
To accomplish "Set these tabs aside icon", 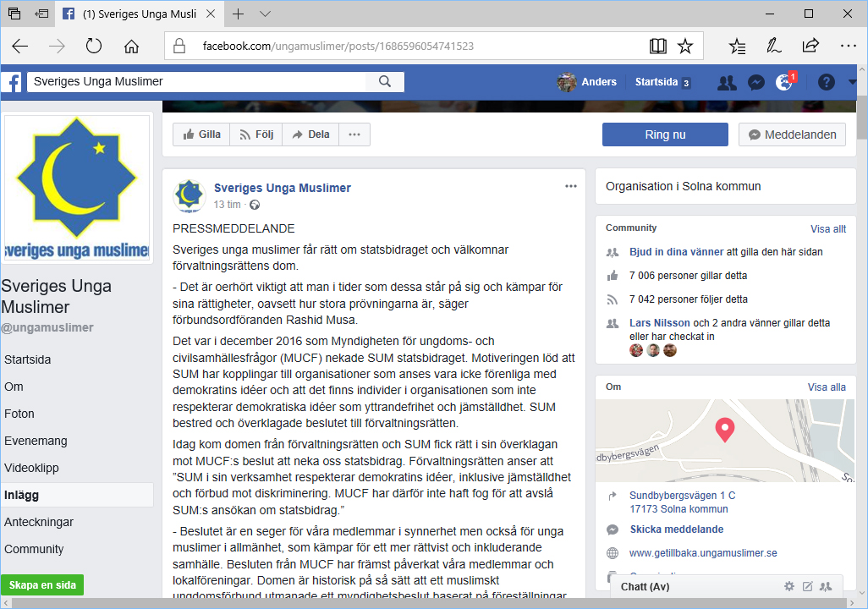I will point(41,14).
